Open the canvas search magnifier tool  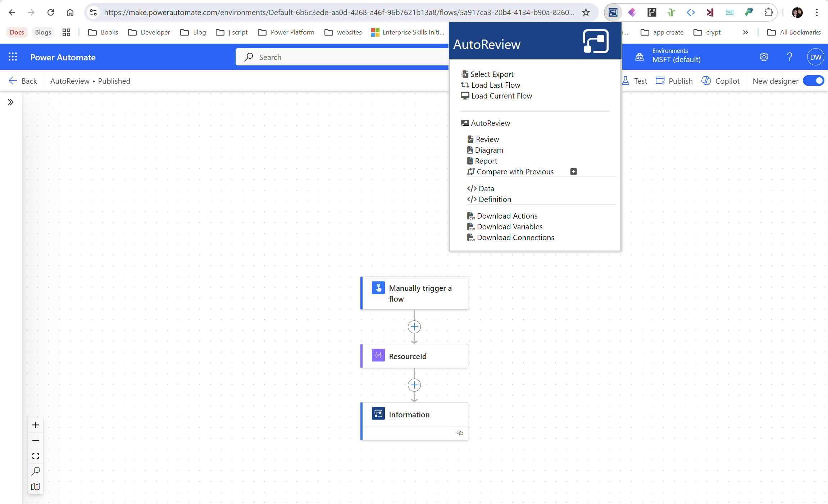36,471
